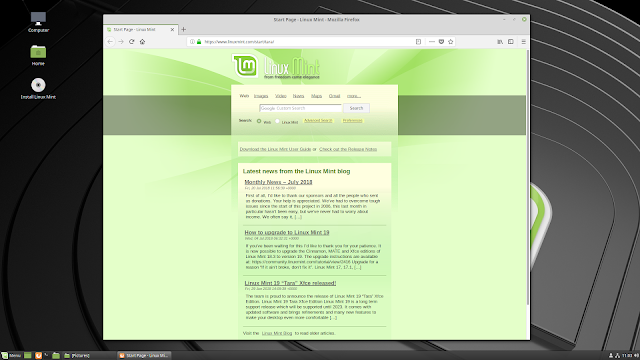Select Start Page taskbar window button
Viewport: 640px width, 360px height.
tap(144, 356)
